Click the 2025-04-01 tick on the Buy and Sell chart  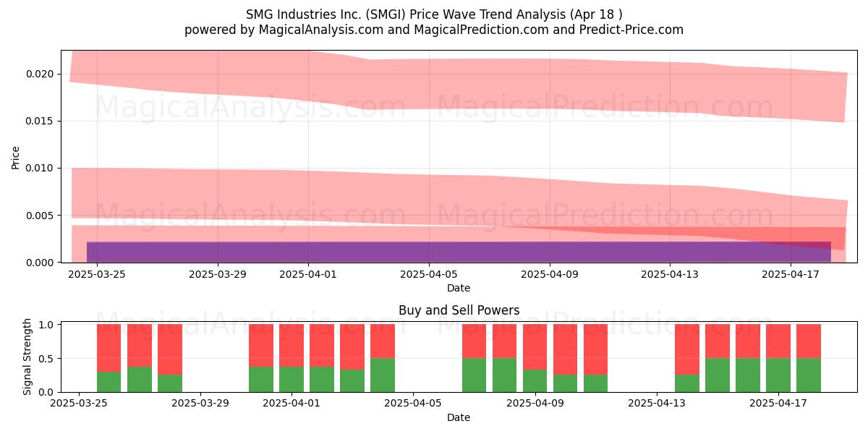pos(292,404)
